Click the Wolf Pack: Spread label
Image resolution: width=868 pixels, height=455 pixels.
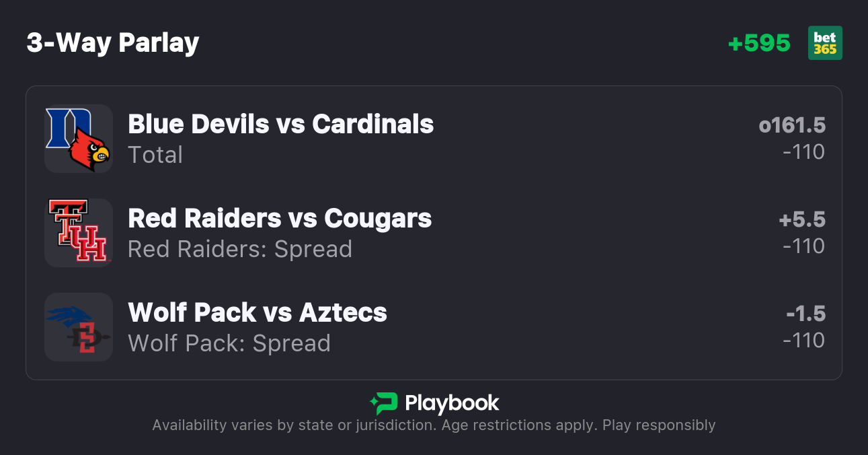coord(229,343)
